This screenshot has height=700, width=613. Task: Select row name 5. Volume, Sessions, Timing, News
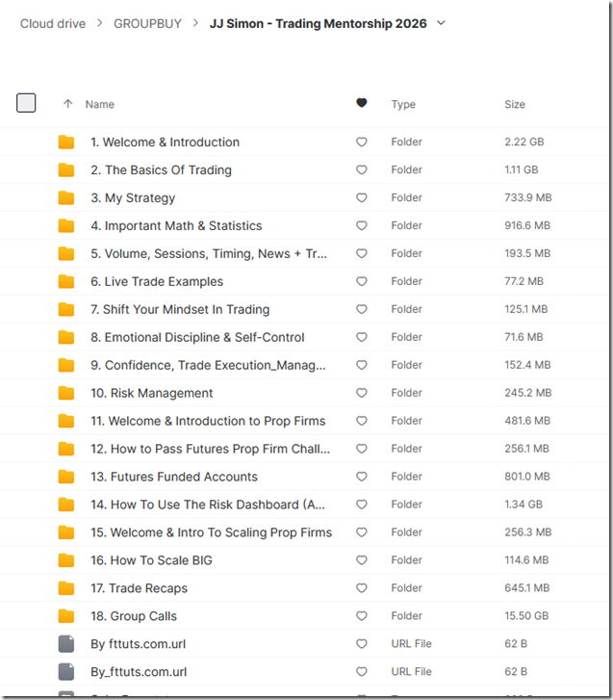point(209,253)
